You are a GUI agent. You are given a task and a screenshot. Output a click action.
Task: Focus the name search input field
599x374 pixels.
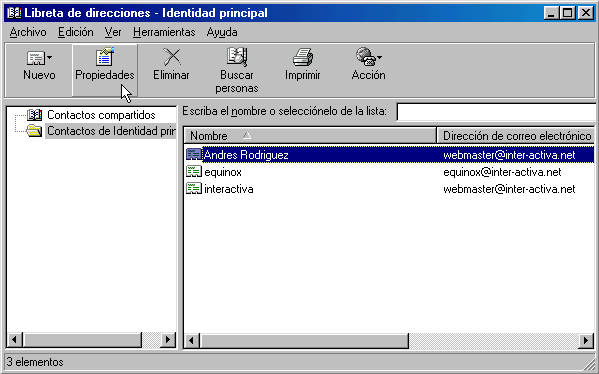coord(496,112)
